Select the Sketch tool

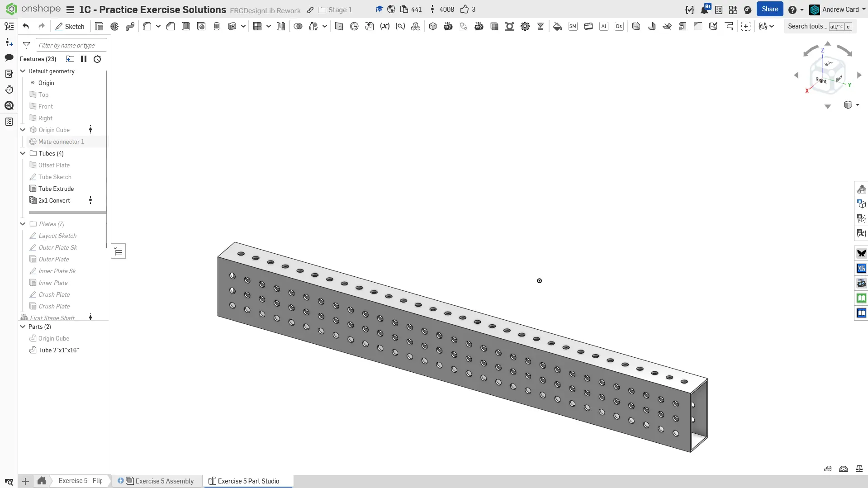[x=70, y=26]
